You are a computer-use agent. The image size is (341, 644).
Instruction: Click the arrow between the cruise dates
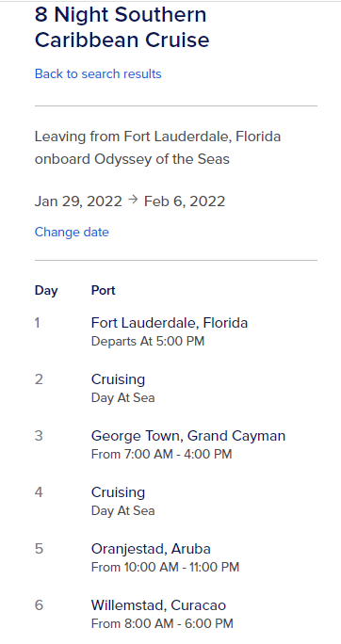133,200
